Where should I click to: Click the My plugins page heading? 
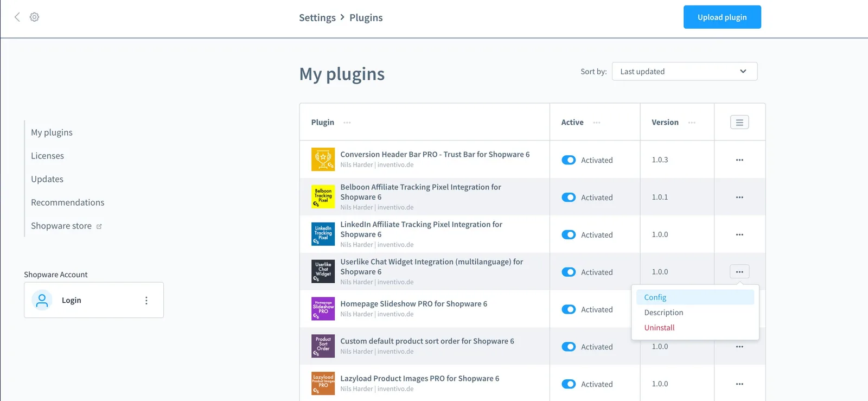(x=342, y=74)
